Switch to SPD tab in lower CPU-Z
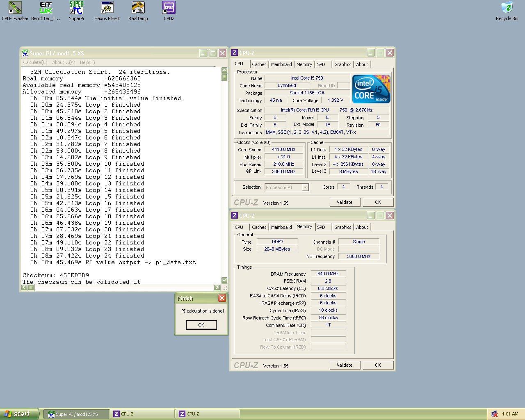The image size is (525, 420). 321,227
